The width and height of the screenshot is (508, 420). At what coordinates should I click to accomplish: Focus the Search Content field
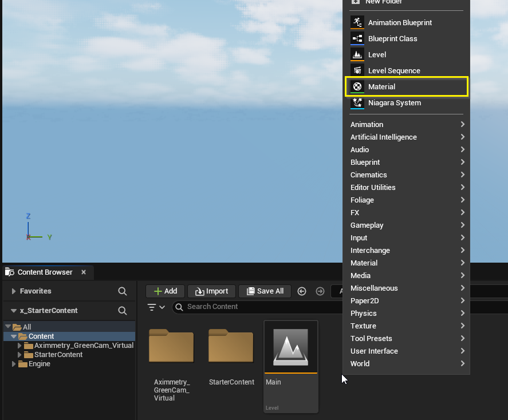258,307
